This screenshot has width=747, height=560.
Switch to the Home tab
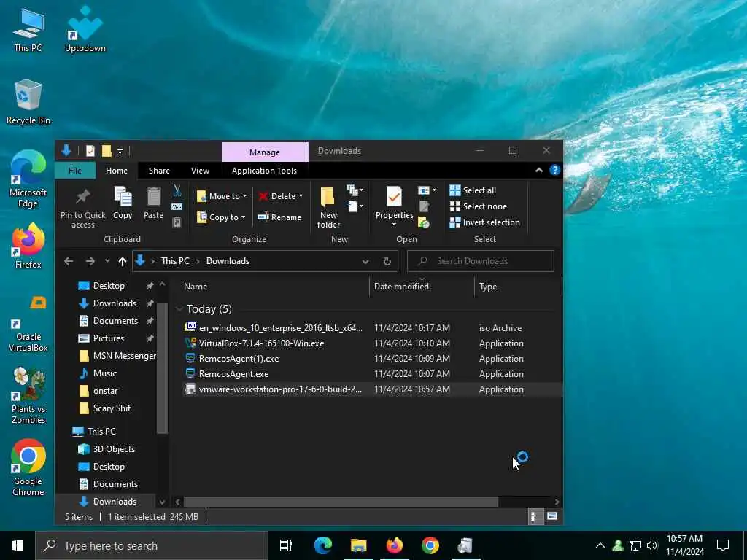(x=117, y=171)
